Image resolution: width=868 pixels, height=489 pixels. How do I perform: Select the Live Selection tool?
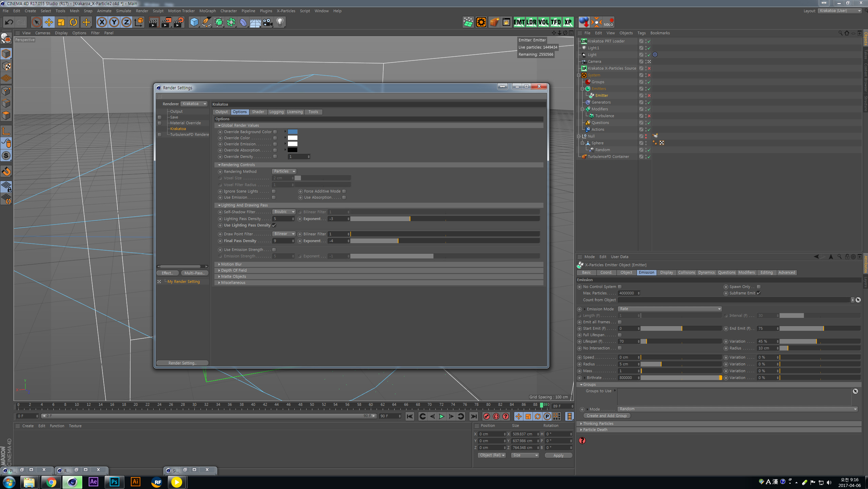(36, 22)
